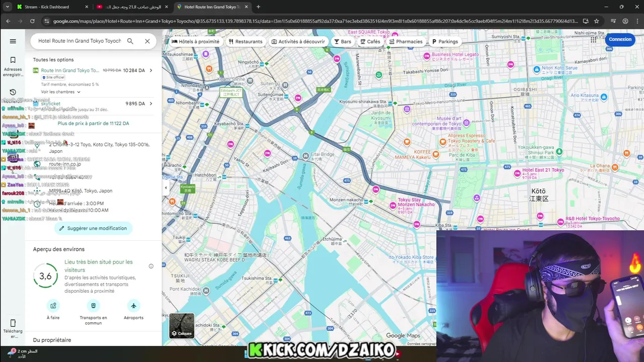Open the 10 284 DA offer chevron
Image resolution: width=644 pixels, height=362 pixels.
[151, 70]
